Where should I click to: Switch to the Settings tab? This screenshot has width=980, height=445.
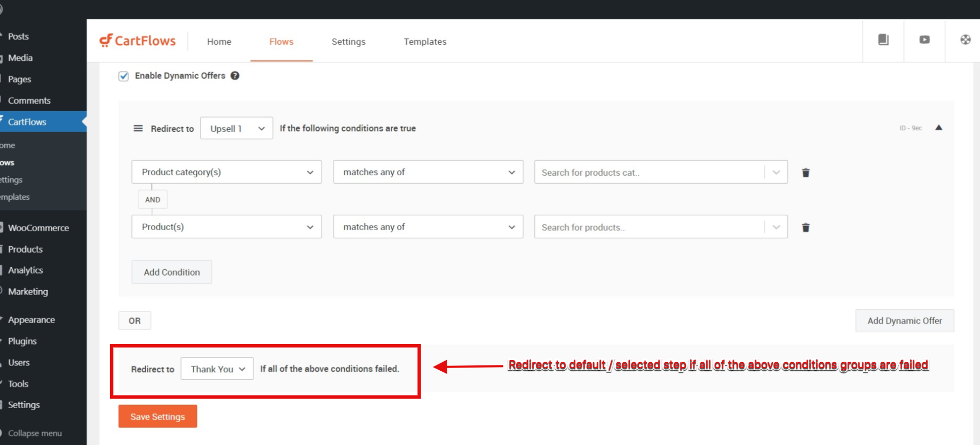click(x=348, y=42)
